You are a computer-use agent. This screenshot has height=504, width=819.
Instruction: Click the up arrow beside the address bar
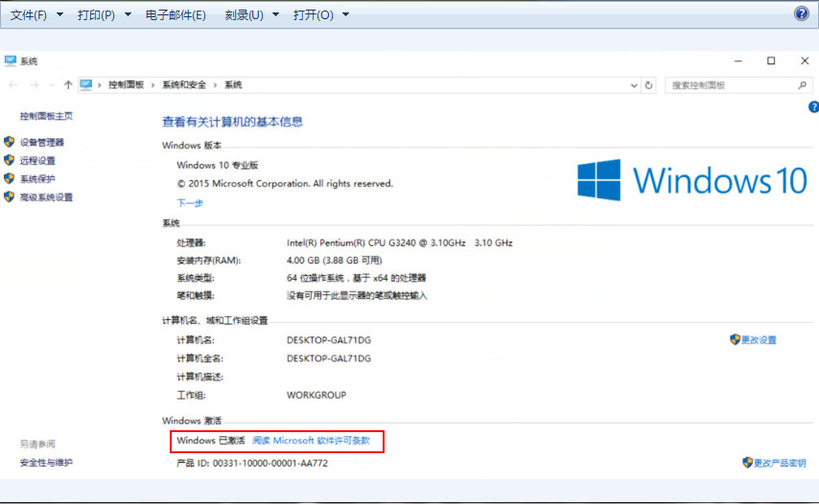(x=68, y=85)
